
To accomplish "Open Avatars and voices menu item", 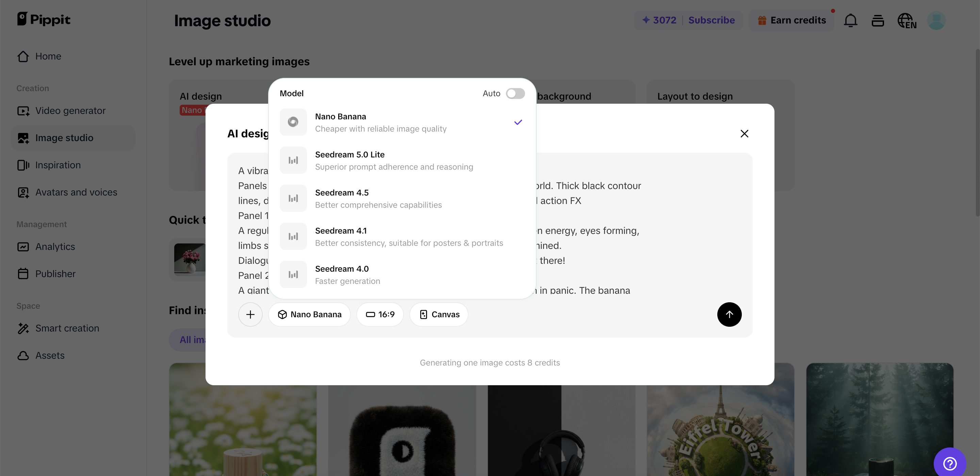I will coord(76,192).
